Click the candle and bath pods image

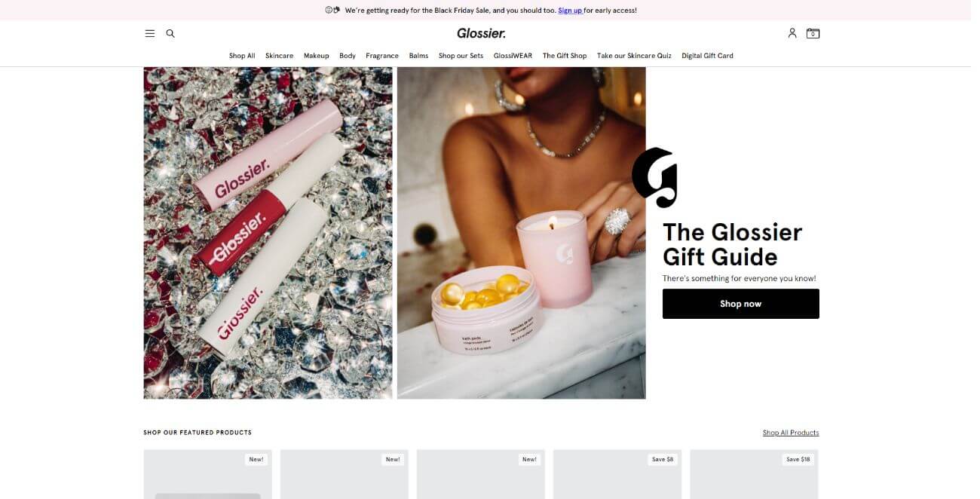coord(522,233)
